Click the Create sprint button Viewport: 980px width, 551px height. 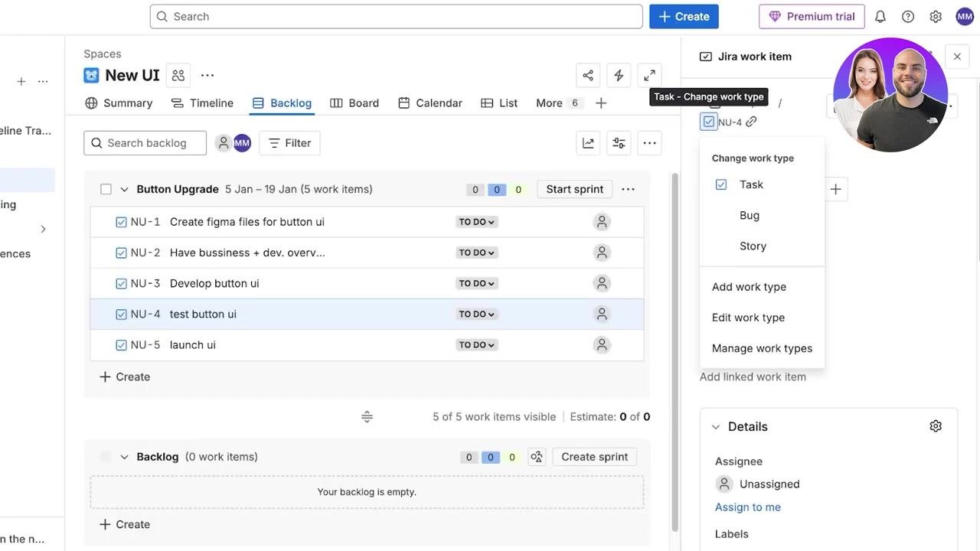(595, 457)
